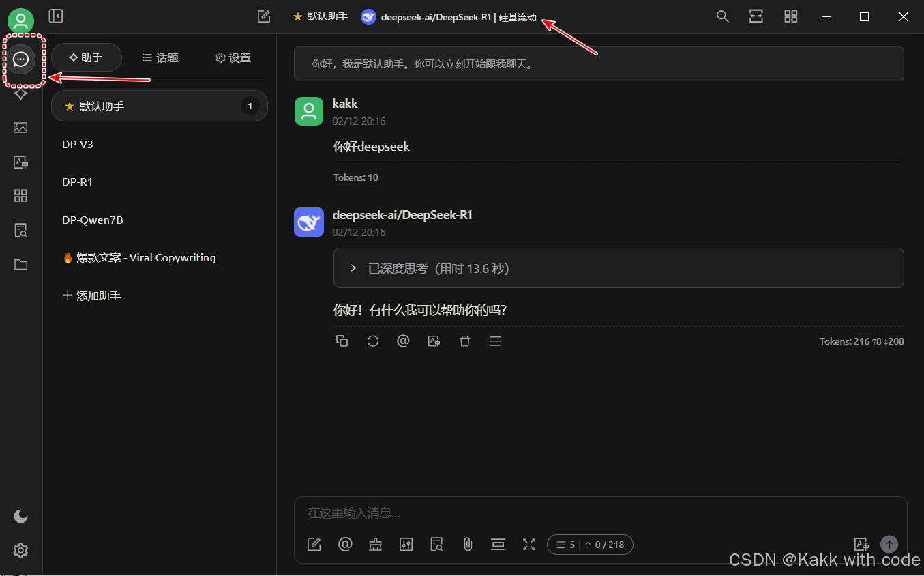Click the 你好deepseek user message text
This screenshot has height=576, width=924.
(x=372, y=147)
